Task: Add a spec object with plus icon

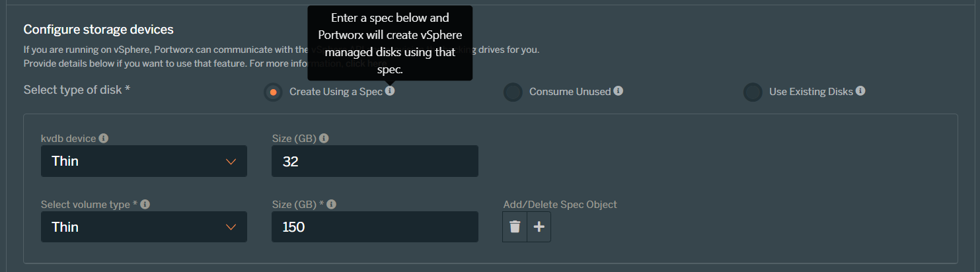Action: click(539, 227)
